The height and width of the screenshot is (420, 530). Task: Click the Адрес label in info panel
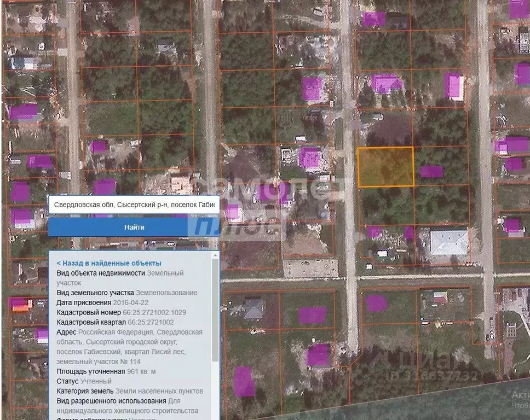(x=66, y=332)
